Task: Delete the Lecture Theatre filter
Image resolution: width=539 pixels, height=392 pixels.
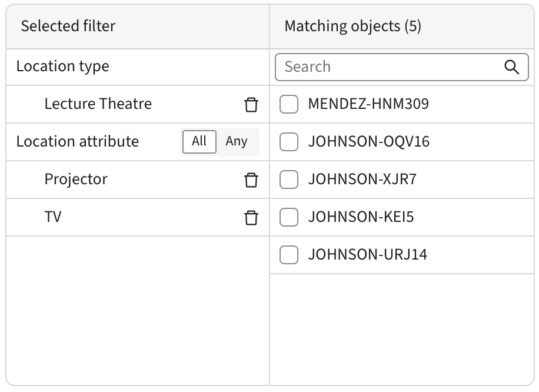Action: click(251, 105)
